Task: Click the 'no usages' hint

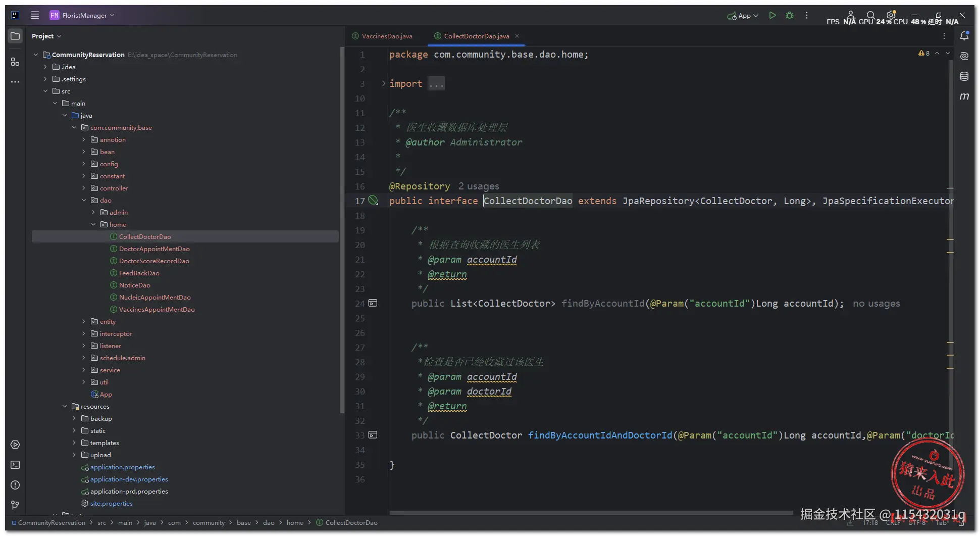Action: coord(876,304)
